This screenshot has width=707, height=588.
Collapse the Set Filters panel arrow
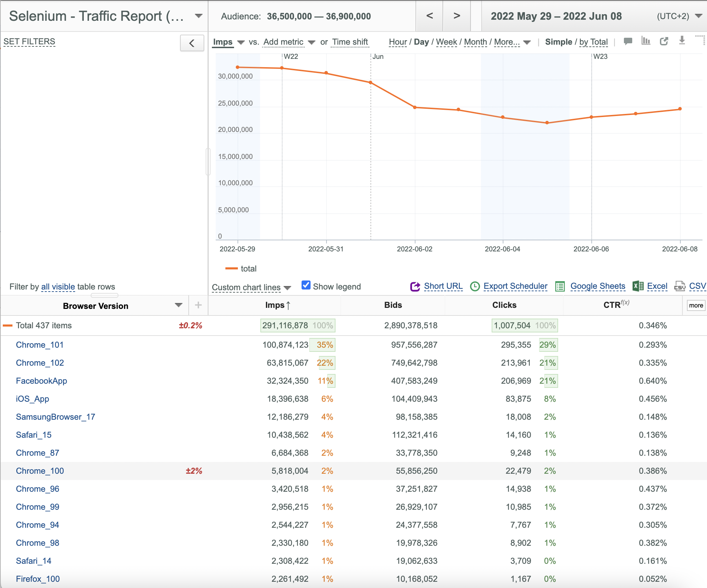click(192, 43)
